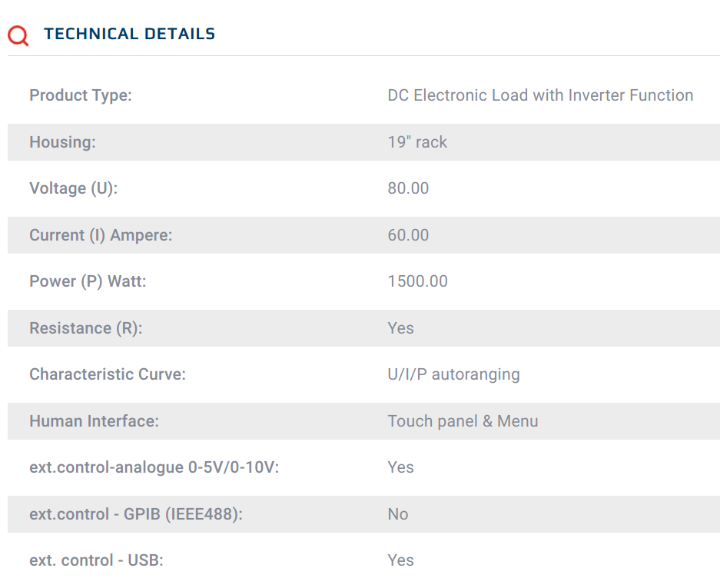Click the Characteristic Curve label

[108, 374]
